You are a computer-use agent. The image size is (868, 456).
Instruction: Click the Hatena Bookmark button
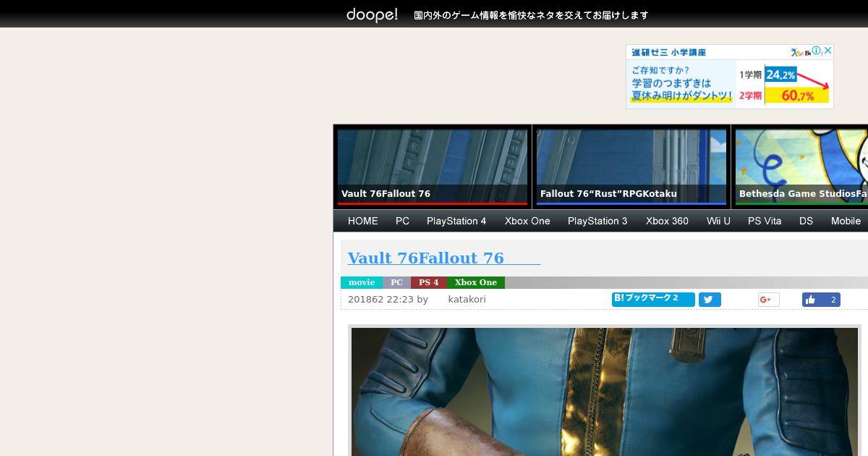click(653, 299)
